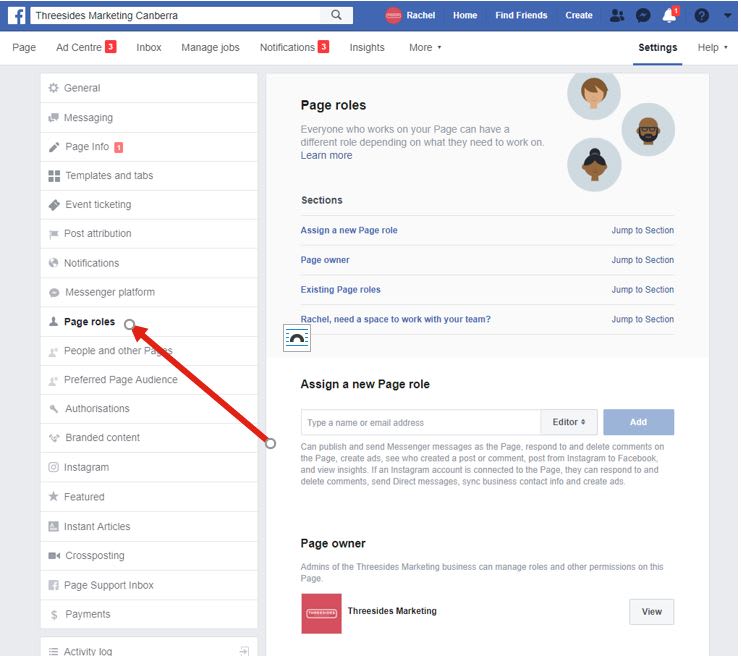741x661 pixels.
Task: Open the Assign a new Page role link
Action: coord(350,231)
